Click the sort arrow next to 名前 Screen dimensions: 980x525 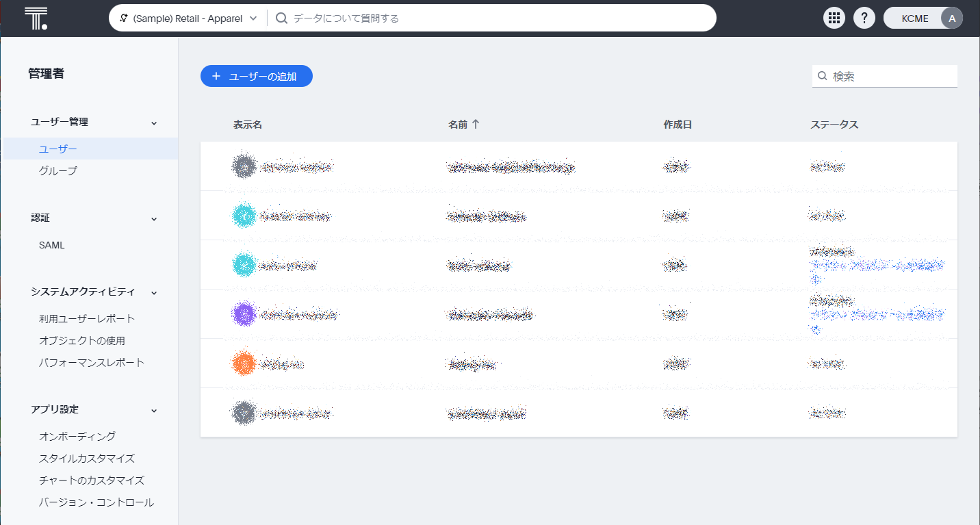tap(476, 124)
